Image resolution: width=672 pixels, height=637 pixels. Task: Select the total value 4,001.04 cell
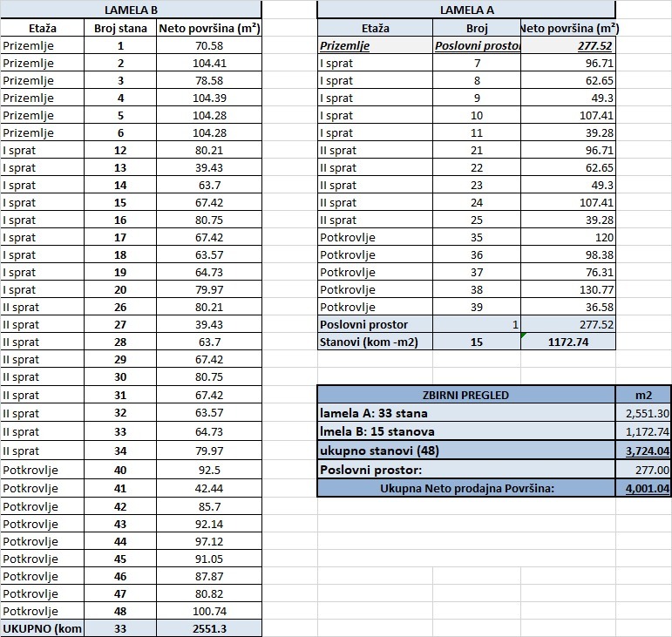coord(643,488)
